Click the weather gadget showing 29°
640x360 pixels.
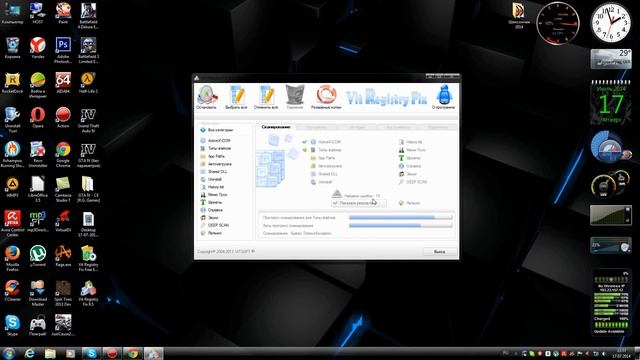pyautogui.click(x=611, y=59)
